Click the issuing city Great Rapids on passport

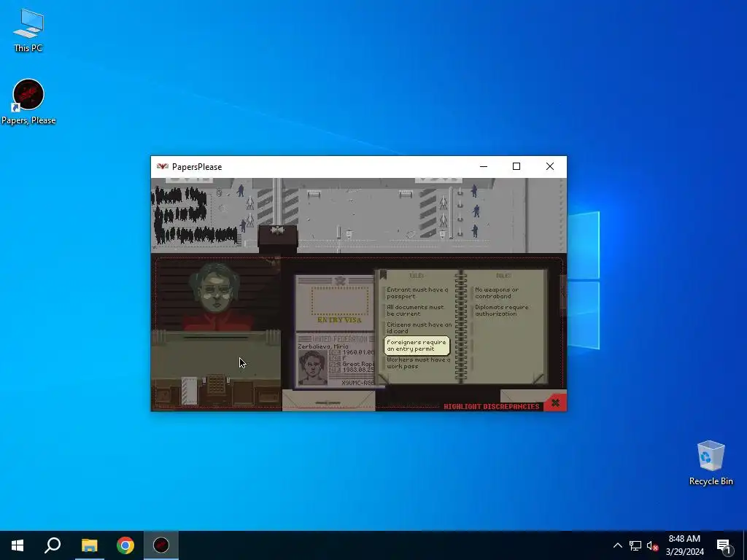tap(358, 364)
